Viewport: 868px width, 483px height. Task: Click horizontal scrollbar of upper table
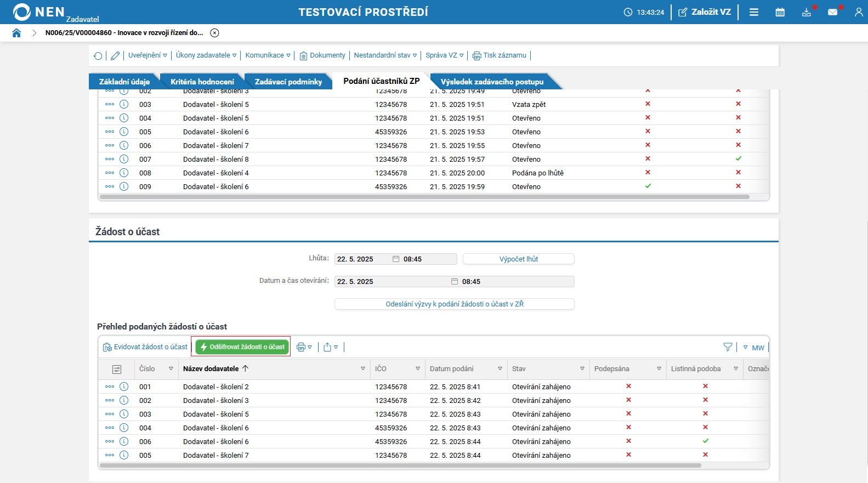pos(424,197)
